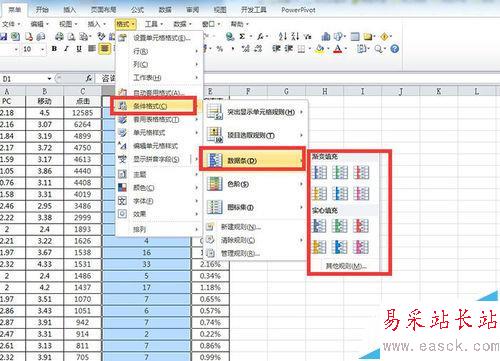This screenshot has height=361, width=500.
Task: Select the red gradient fill data bar
Action: (x=361, y=172)
